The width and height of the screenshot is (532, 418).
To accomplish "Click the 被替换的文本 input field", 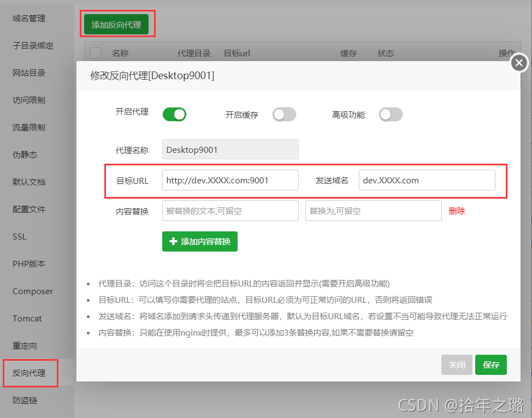I will click(230, 211).
